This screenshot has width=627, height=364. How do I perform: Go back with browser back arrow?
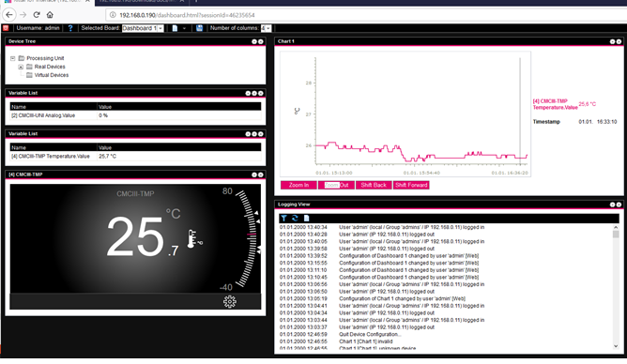[9, 15]
